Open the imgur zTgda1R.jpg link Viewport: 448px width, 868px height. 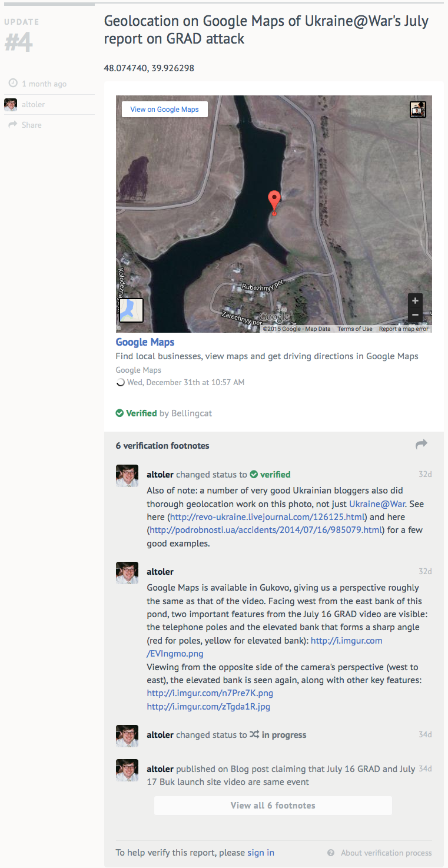(x=208, y=707)
